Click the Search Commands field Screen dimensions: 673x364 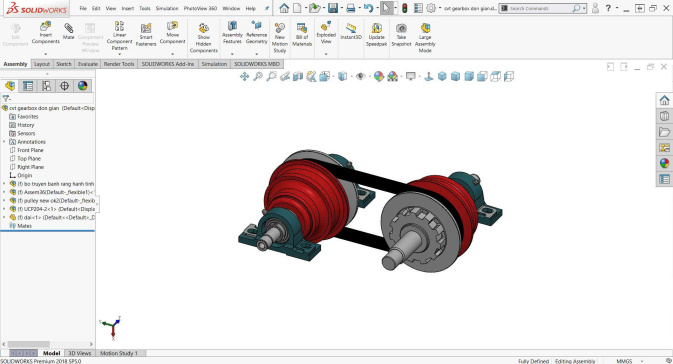(540, 8)
